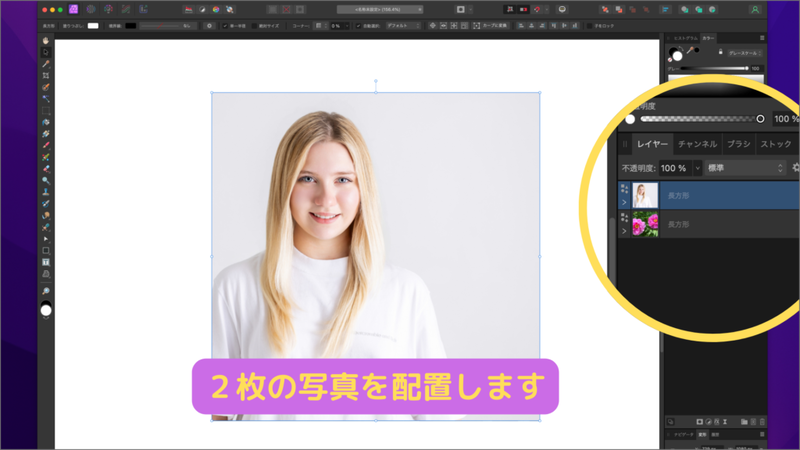The width and height of the screenshot is (800, 450).
Task: Toggle the 自動選択 checkbox
Action: [358, 26]
